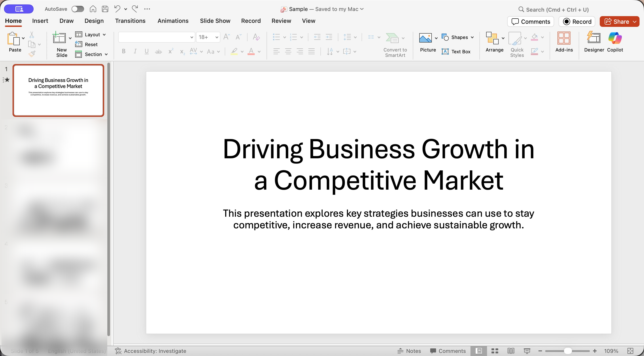Switch to the Transitions tab
644x356 pixels.
[130, 21]
